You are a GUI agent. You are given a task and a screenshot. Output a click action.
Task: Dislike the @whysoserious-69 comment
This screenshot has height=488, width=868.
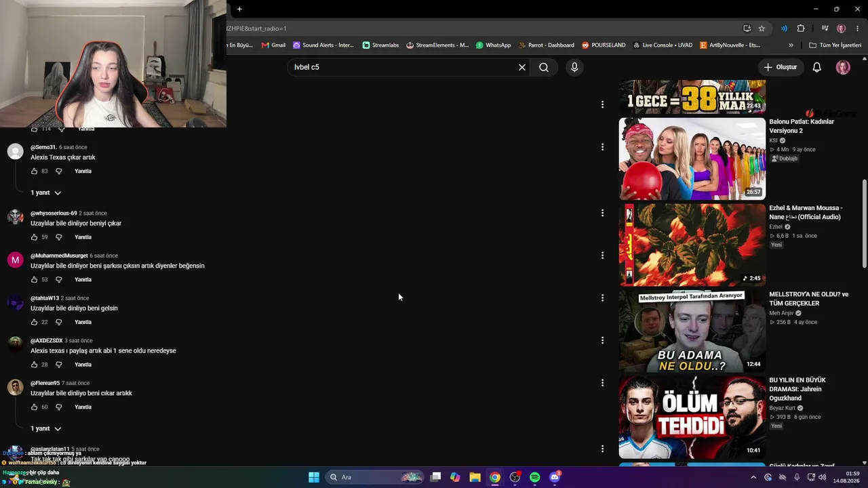tap(58, 237)
